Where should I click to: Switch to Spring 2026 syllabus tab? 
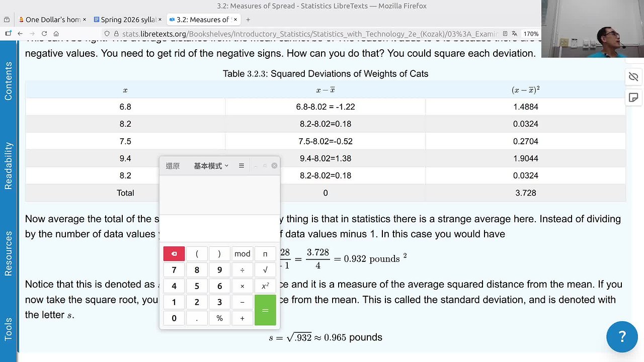127,20
